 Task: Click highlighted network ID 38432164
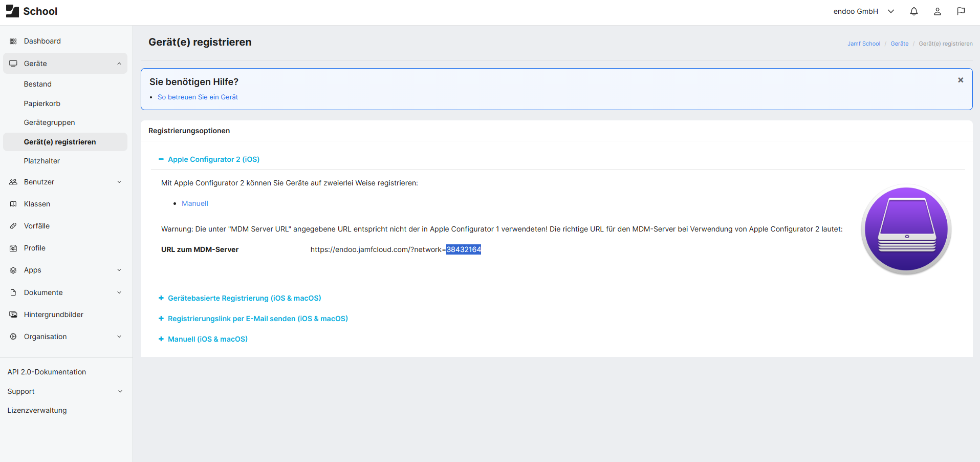464,249
